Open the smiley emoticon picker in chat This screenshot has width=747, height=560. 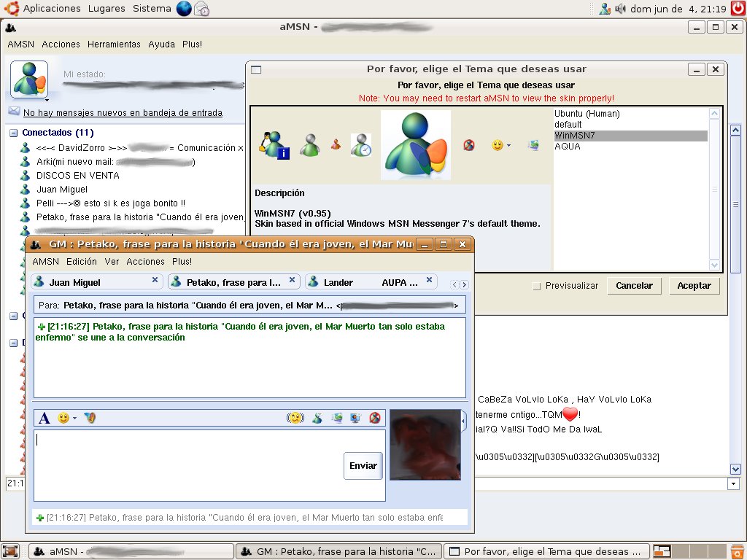point(64,418)
